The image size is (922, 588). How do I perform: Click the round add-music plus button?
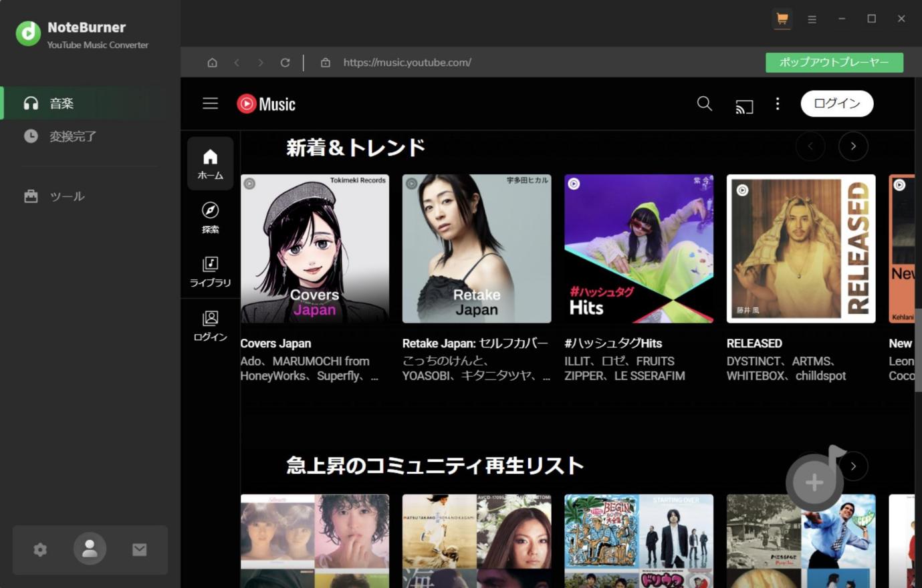point(814,482)
